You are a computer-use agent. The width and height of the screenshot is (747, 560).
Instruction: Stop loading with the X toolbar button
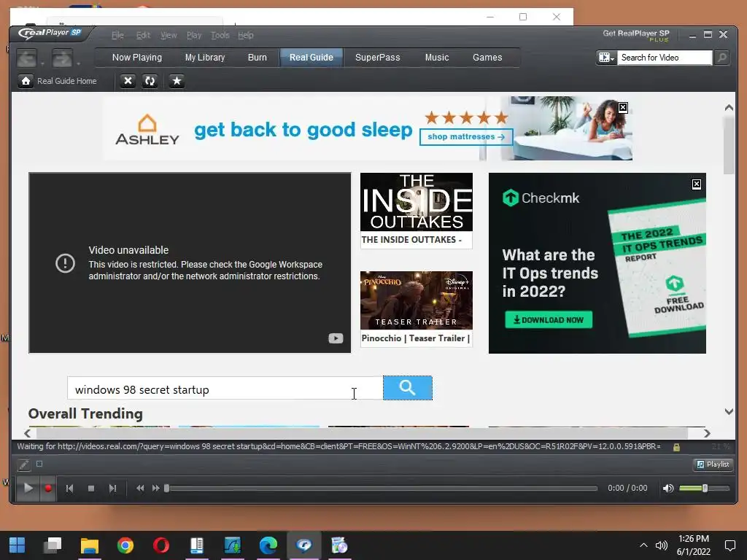128,81
